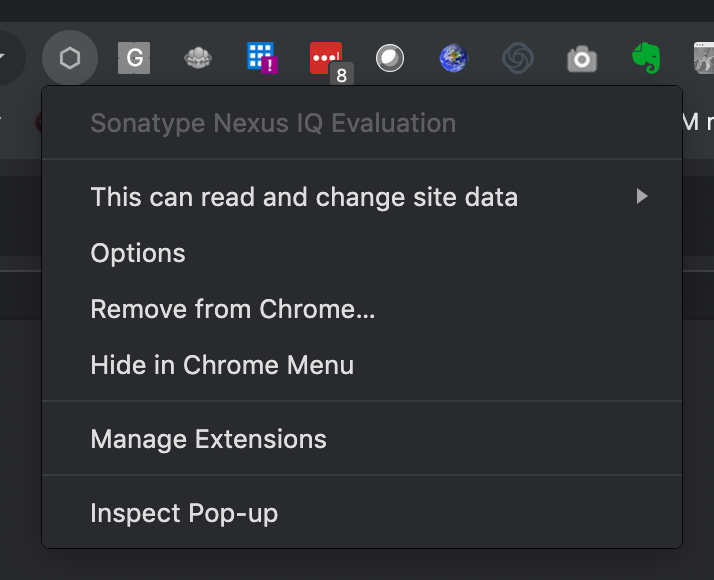Screen dimensions: 714x580
Task: Click the green Evernote elephant icon
Action: (x=646, y=58)
